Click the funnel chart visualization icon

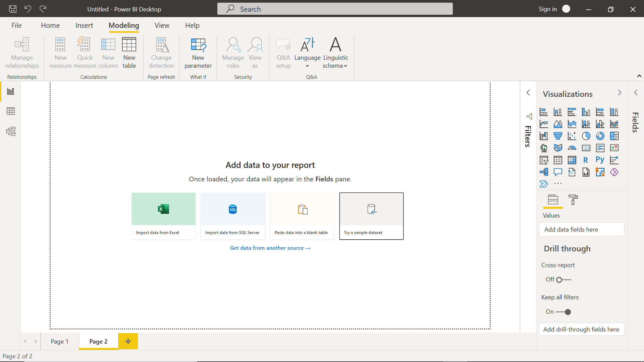pyautogui.click(x=557, y=136)
